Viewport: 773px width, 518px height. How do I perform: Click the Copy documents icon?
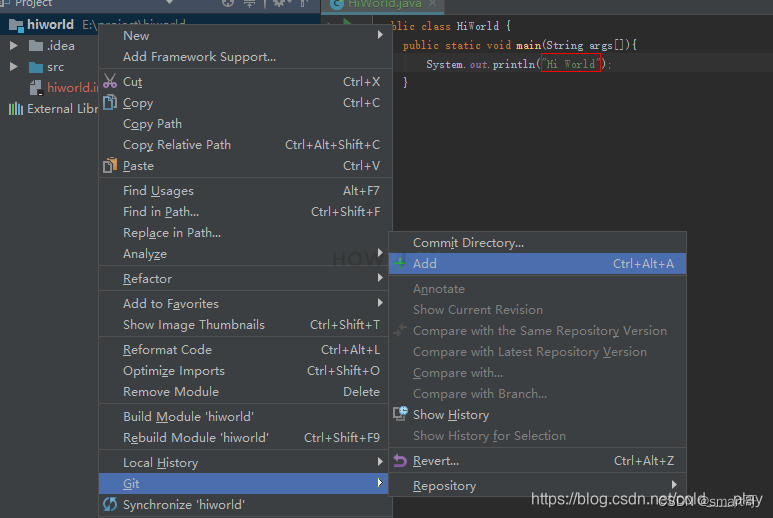pos(110,102)
